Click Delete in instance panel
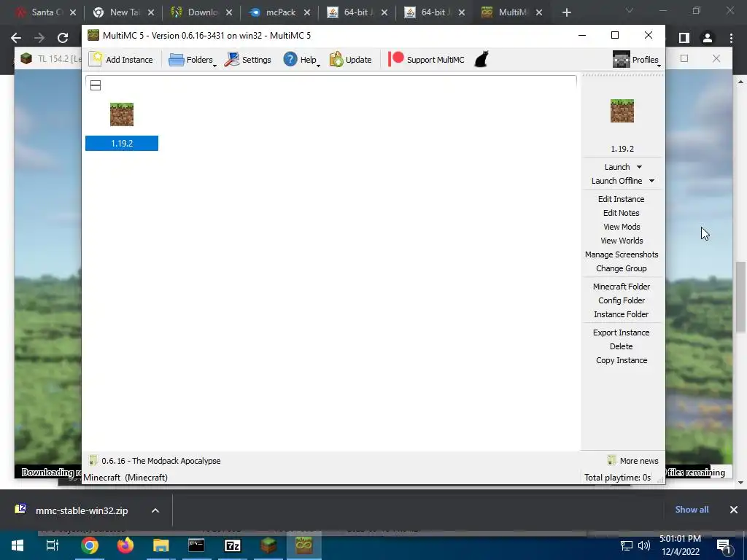 click(622, 346)
